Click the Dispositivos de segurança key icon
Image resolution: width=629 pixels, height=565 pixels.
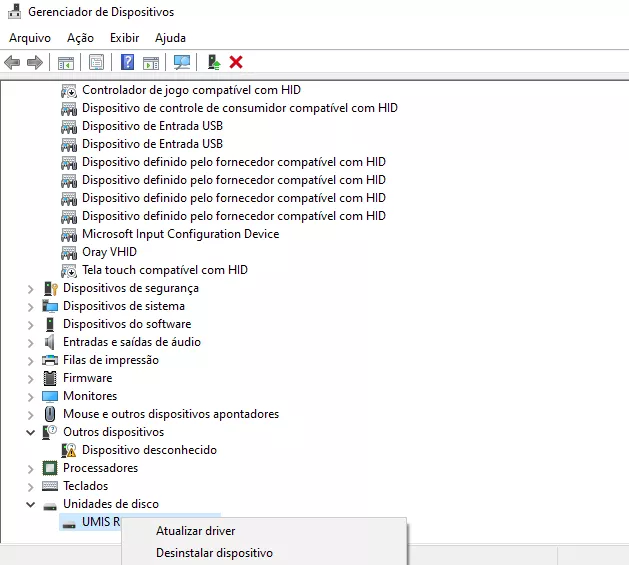pos(50,289)
